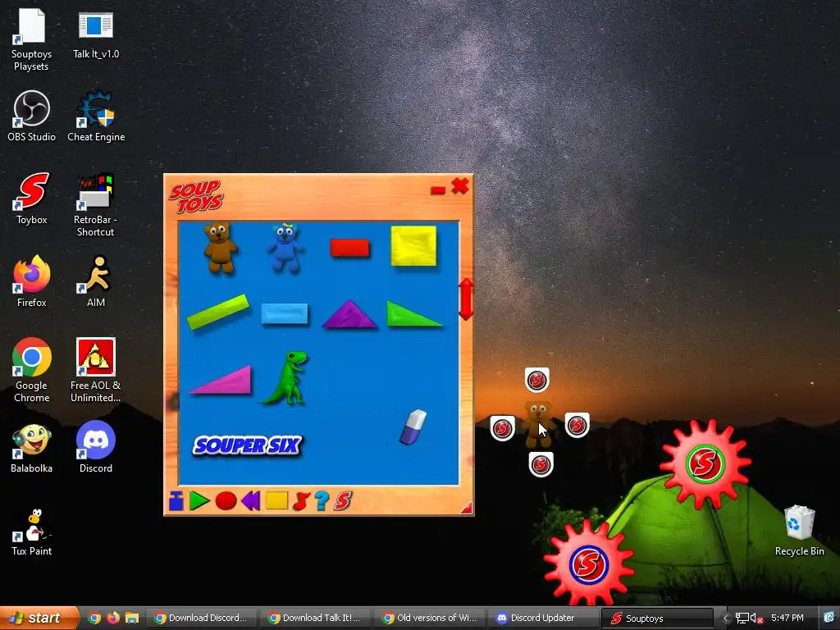Click the network tray icon
Image resolution: width=840 pixels, height=630 pixels.
[x=742, y=619]
